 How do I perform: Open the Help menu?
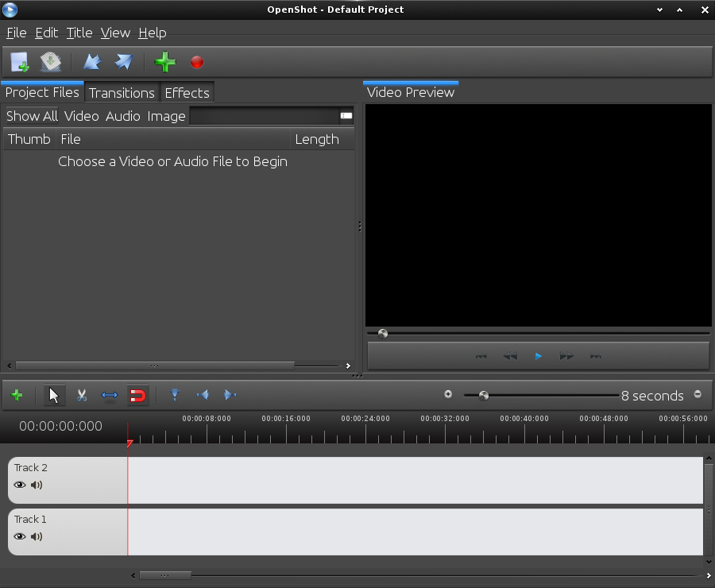tap(153, 33)
